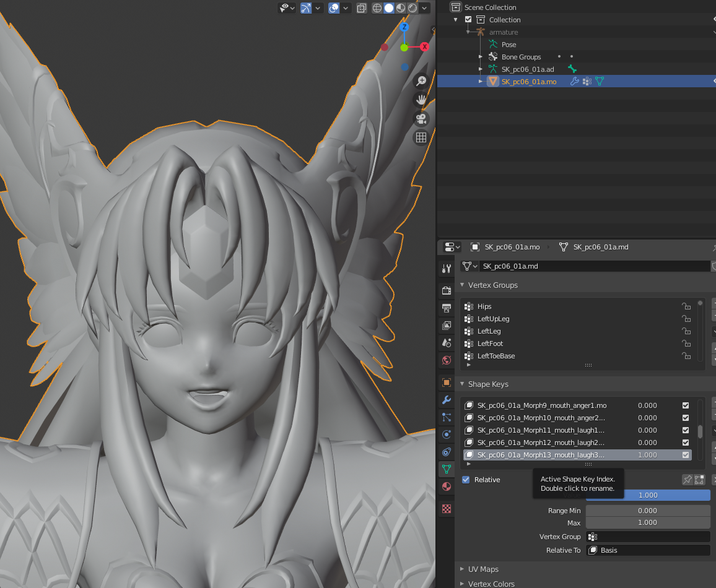This screenshot has height=588, width=716.
Task: Open the Object properties orange square tab
Action: (x=447, y=383)
